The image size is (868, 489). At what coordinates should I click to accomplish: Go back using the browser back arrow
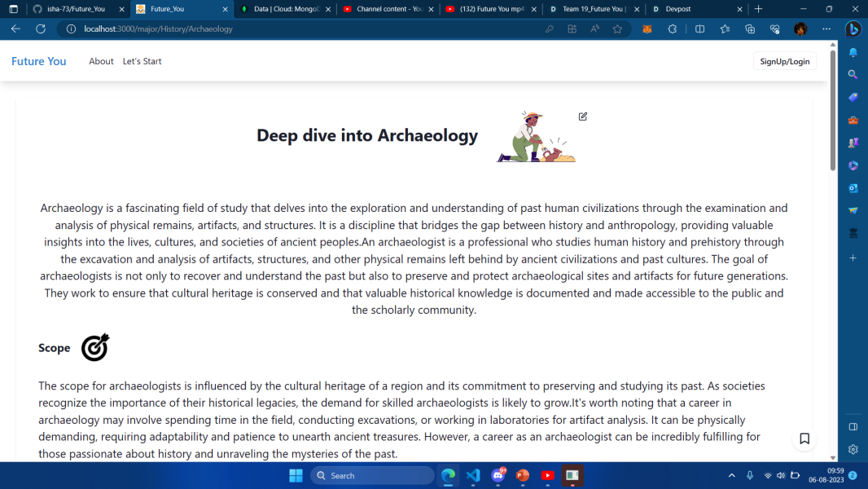point(15,29)
